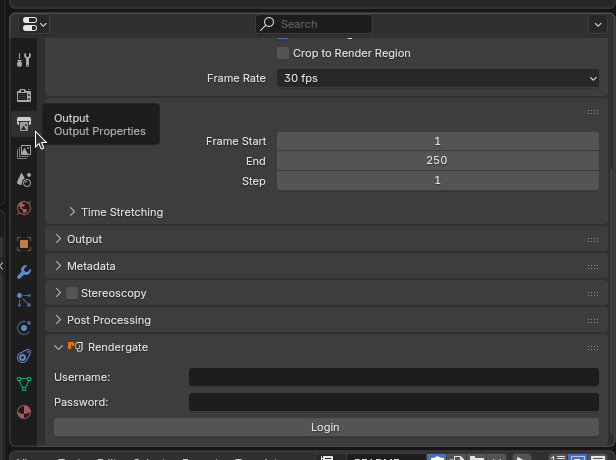Focus the Password input field
Screen dimensions: 616x460
(x=394, y=402)
